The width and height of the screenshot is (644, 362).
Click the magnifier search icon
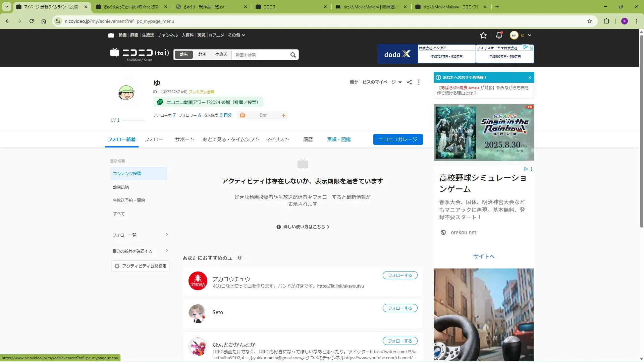293,55
